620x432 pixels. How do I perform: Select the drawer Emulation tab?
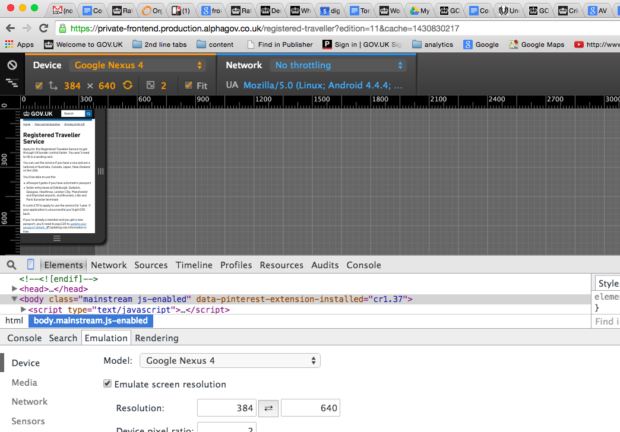106,338
